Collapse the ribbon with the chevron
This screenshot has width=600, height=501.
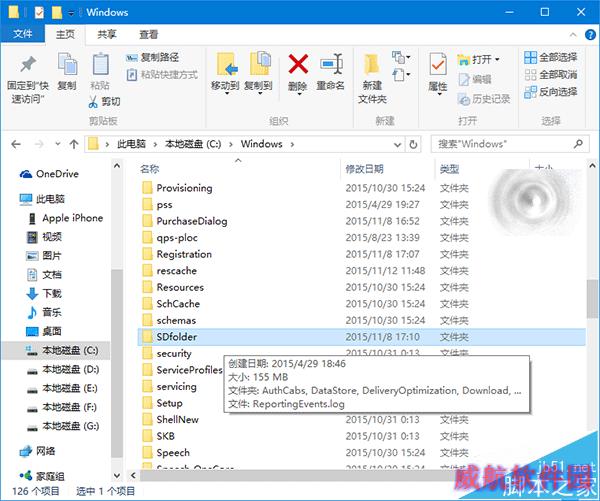[573, 35]
